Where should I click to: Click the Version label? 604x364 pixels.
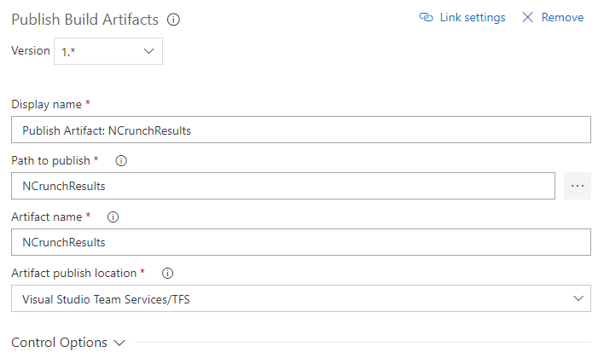click(x=30, y=50)
